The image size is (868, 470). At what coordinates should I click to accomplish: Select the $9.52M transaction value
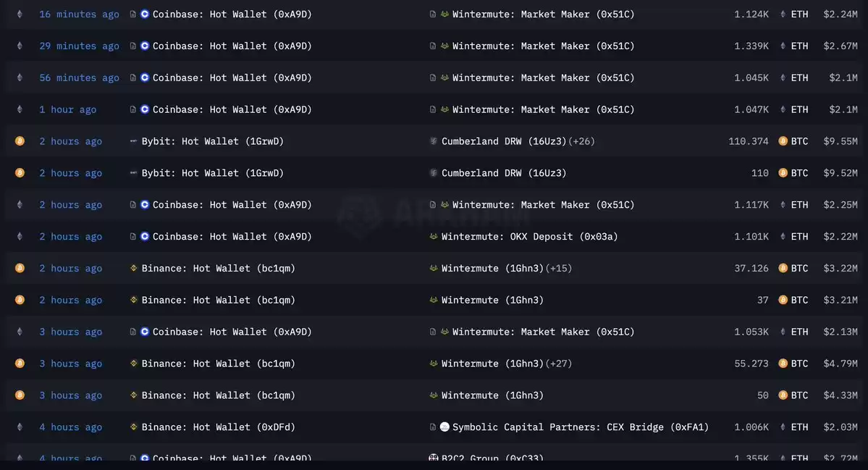(x=840, y=173)
